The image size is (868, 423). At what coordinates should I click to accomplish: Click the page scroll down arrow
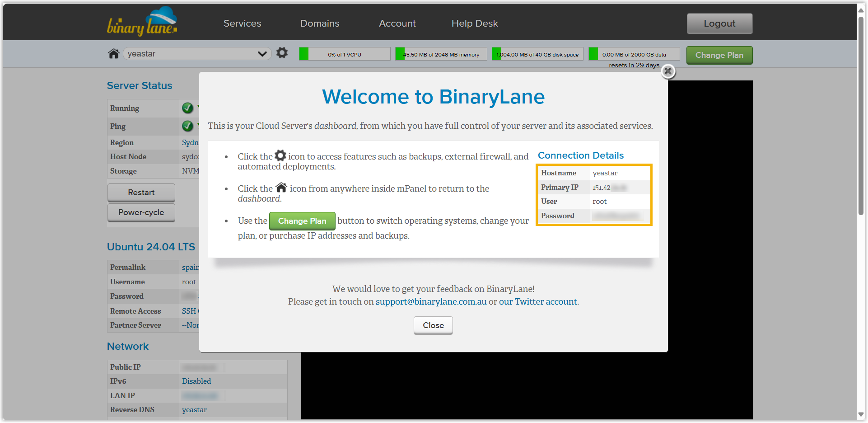click(x=861, y=414)
